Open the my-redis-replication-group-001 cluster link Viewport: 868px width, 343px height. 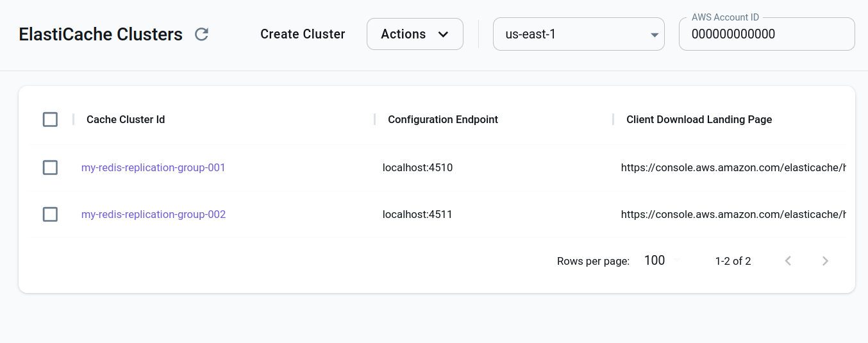tap(153, 167)
